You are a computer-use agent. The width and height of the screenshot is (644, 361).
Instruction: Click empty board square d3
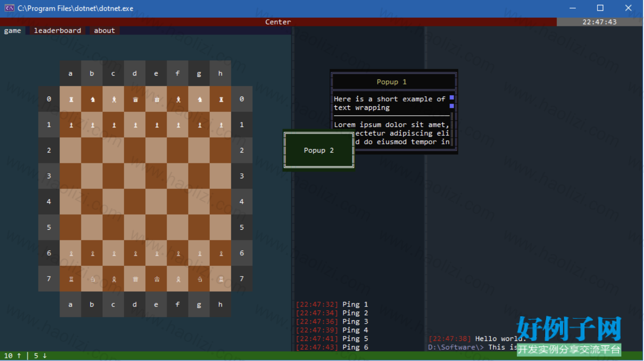point(135,176)
